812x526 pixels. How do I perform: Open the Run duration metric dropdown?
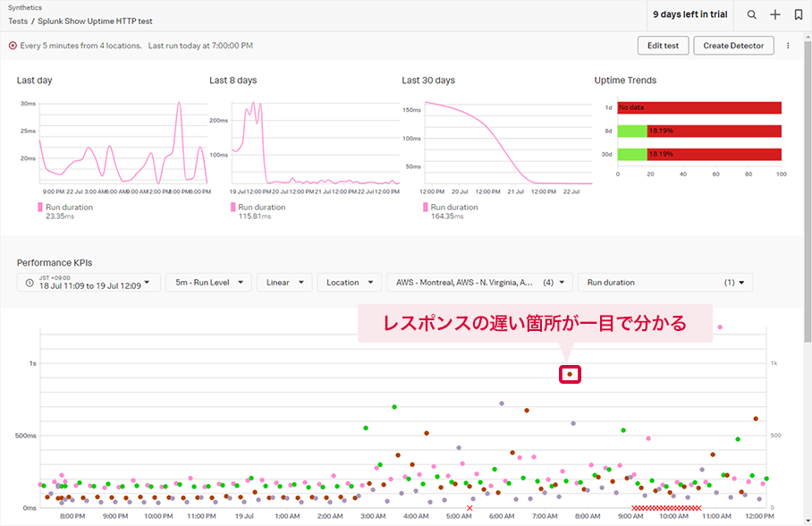664,283
